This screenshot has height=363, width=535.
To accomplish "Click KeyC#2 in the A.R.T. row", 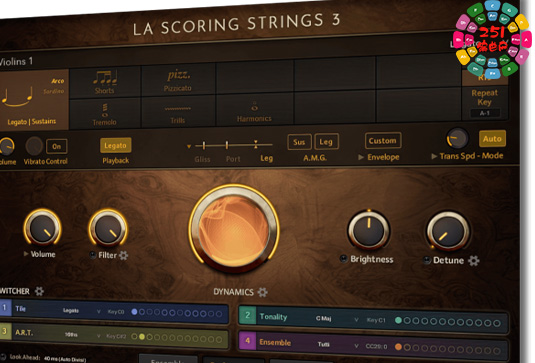I will pos(116,336).
